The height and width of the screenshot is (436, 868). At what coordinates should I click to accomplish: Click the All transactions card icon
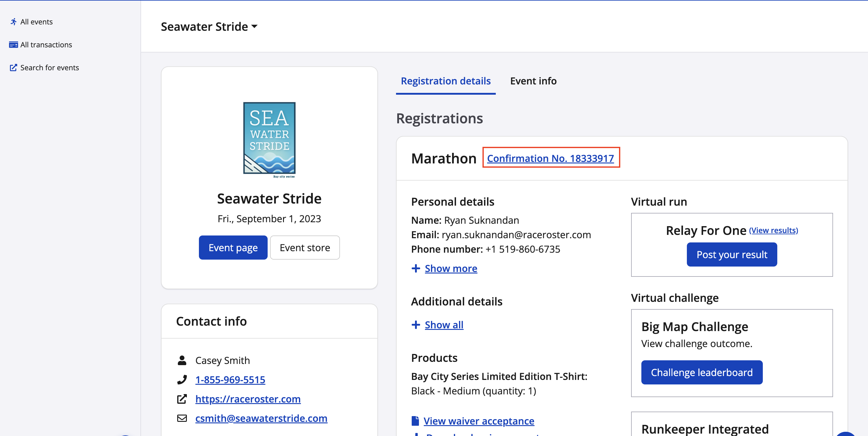pyautogui.click(x=14, y=45)
